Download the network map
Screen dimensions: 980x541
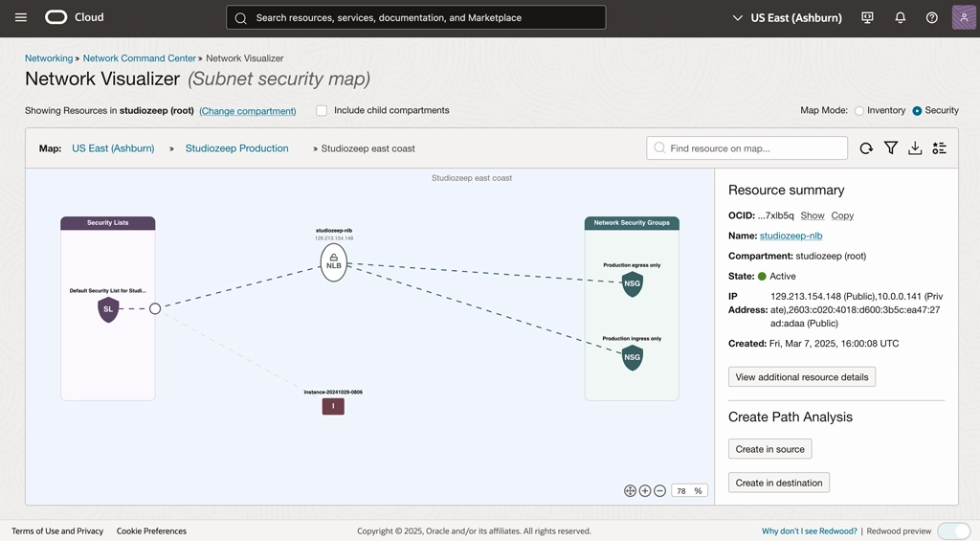pyautogui.click(x=915, y=148)
